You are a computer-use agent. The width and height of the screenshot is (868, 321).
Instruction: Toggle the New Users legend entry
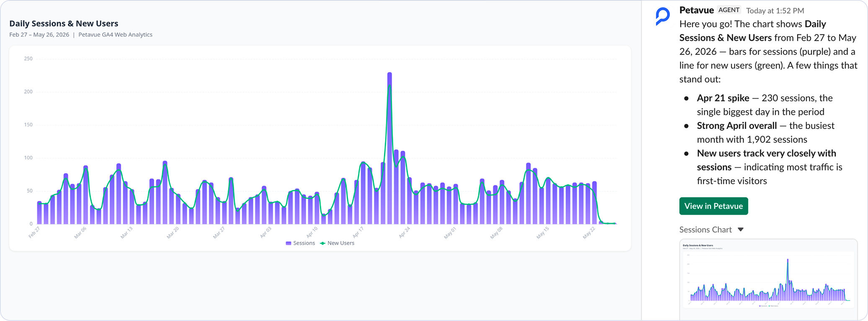337,243
